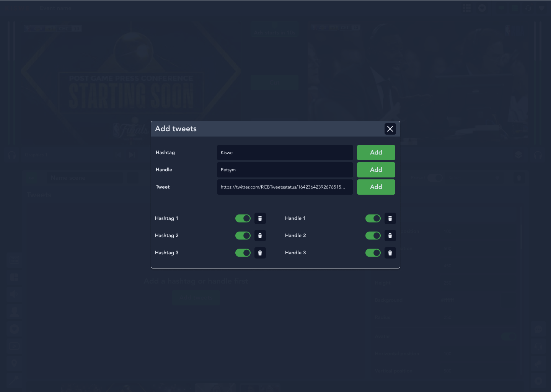The height and width of the screenshot is (392, 551).
Task: Add the tweet URL
Action: 376,187
